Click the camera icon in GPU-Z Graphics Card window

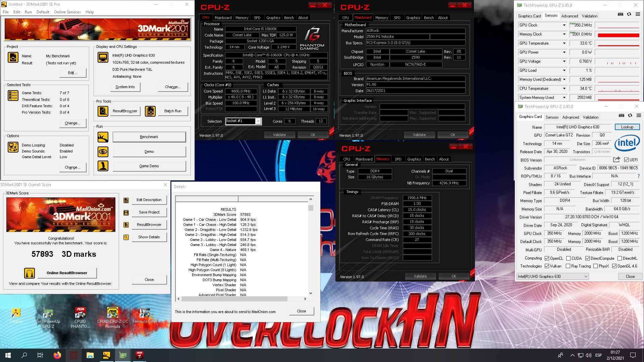tap(622, 116)
